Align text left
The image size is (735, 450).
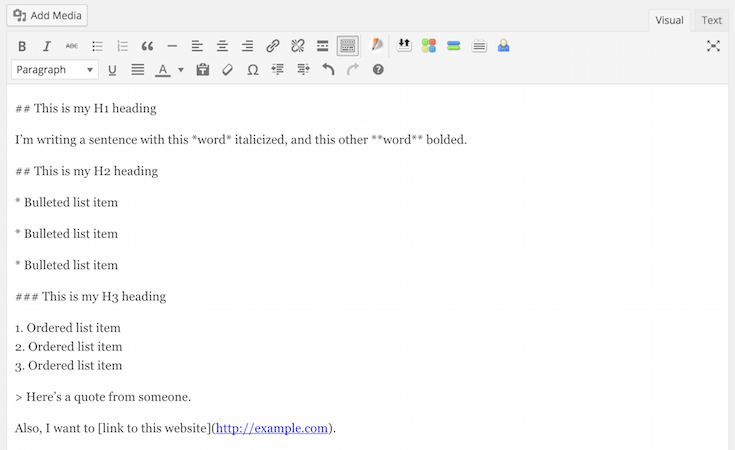point(197,46)
